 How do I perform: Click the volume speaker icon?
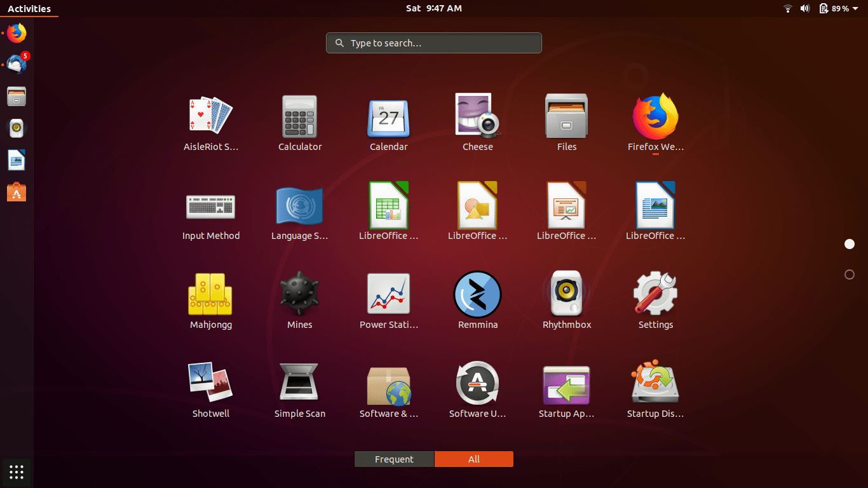805,8
